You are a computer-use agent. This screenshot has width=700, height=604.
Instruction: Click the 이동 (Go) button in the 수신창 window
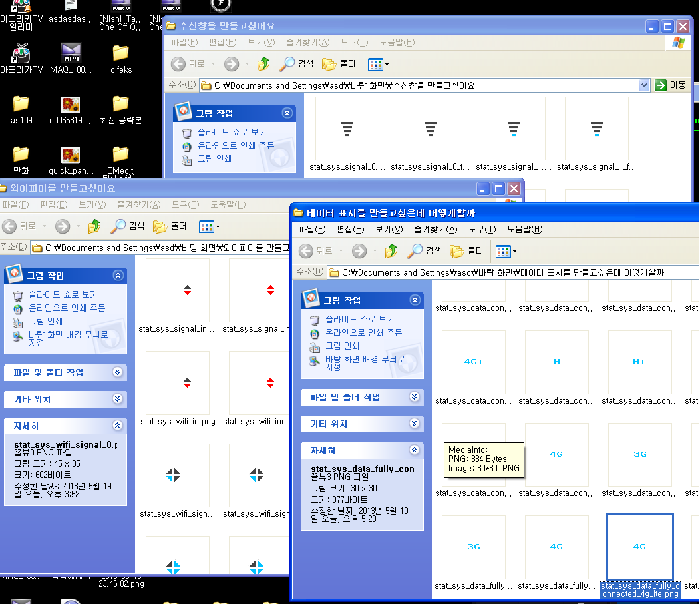(x=671, y=85)
